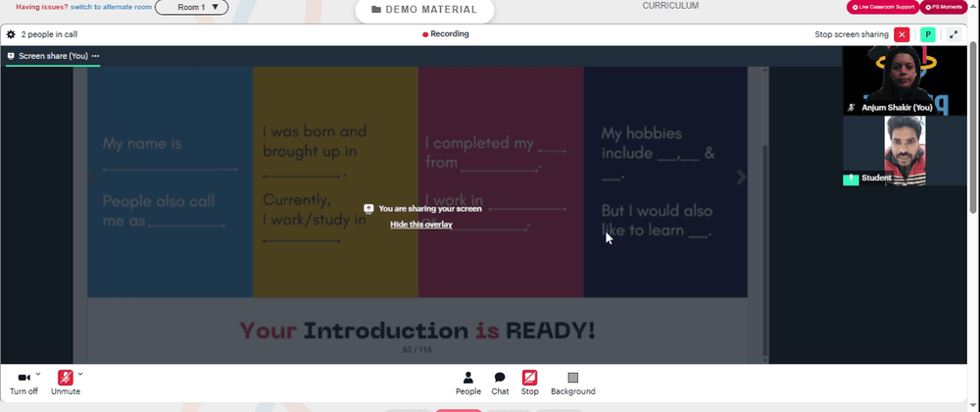Click the green P participant badge

(x=928, y=34)
